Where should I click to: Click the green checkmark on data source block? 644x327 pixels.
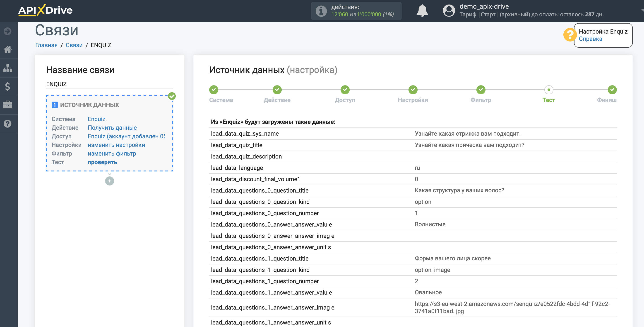[x=172, y=96]
